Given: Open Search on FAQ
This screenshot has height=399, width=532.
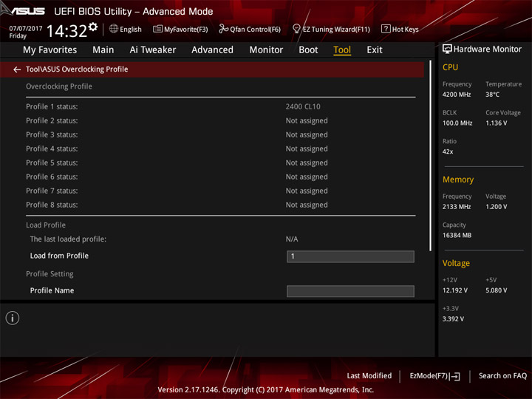Looking at the screenshot, I should point(503,376).
